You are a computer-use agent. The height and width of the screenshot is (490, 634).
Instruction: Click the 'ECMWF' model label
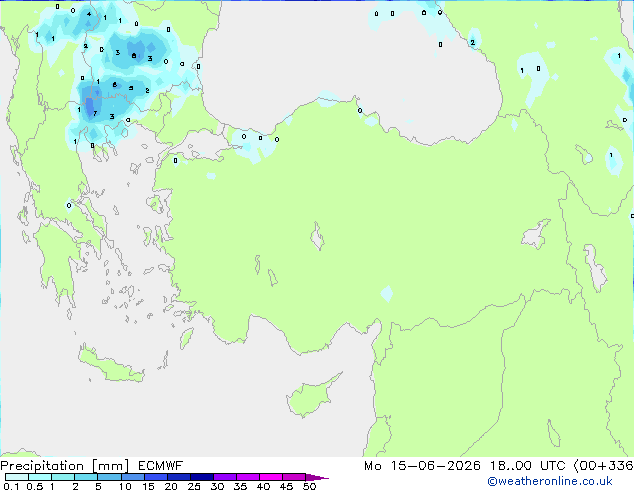point(161,466)
